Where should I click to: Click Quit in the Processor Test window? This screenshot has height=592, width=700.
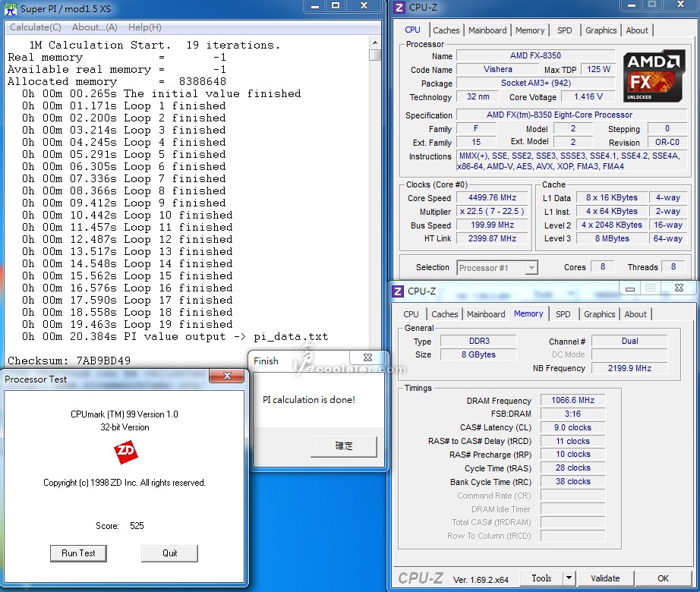[x=169, y=553]
